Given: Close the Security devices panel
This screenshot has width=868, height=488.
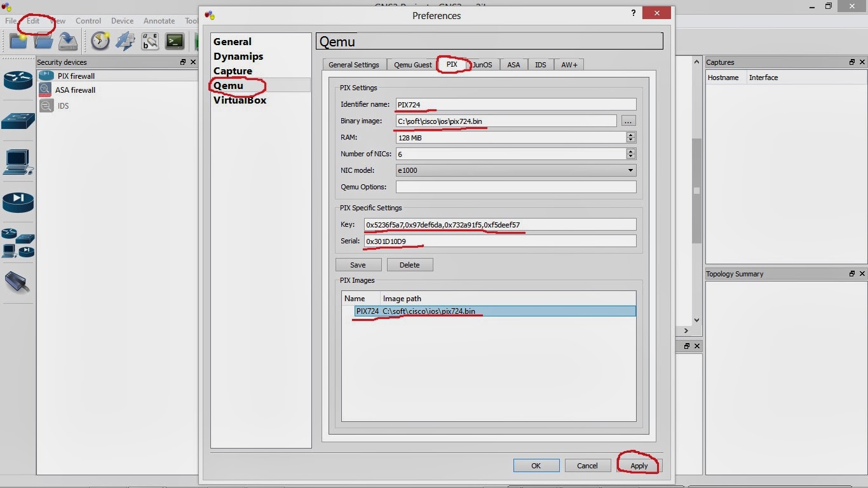Looking at the screenshot, I should pyautogui.click(x=193, y=62).
